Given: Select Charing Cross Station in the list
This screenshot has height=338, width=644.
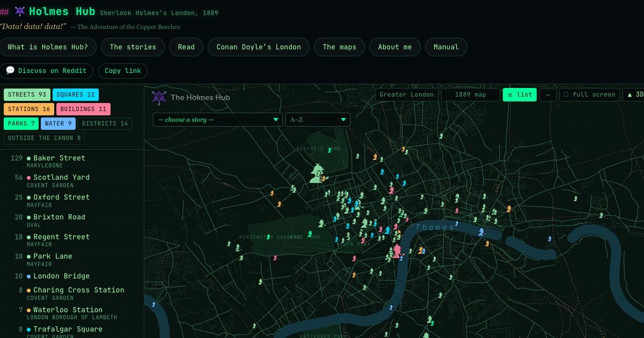Looking at the screenshot, I should [72, 293].
